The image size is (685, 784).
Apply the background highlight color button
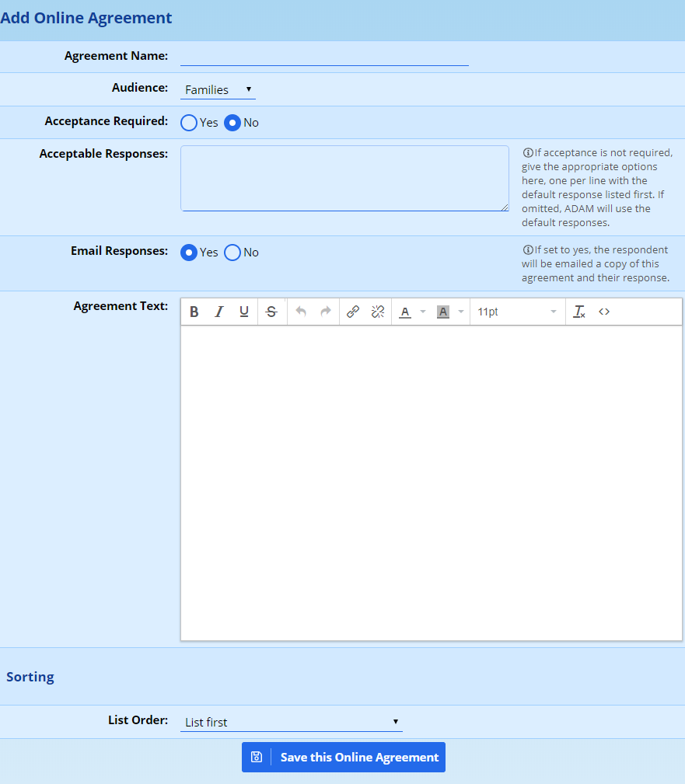(x=443, y=312)
